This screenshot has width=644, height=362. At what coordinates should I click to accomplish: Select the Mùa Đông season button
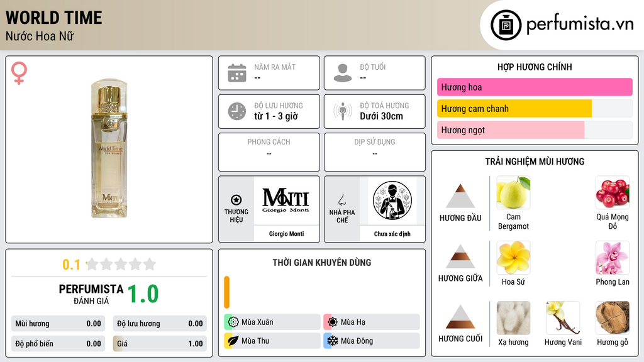click(372, 341)
